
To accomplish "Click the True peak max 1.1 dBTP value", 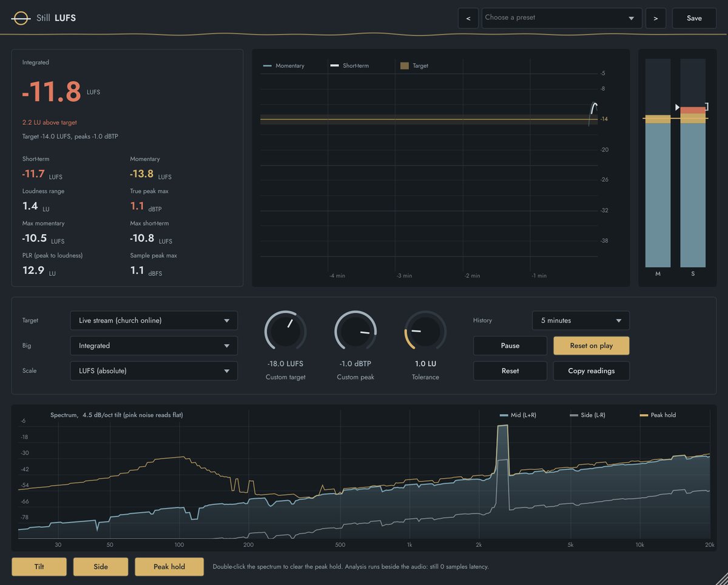I will pyautogui.click(x=137, y=206).
